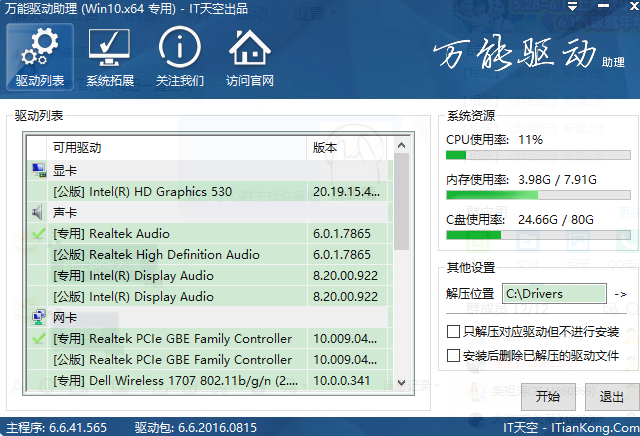Click version 20.19.15.4... cell
The width and height of the screenshot is (640, 436).
pos(346,191)
